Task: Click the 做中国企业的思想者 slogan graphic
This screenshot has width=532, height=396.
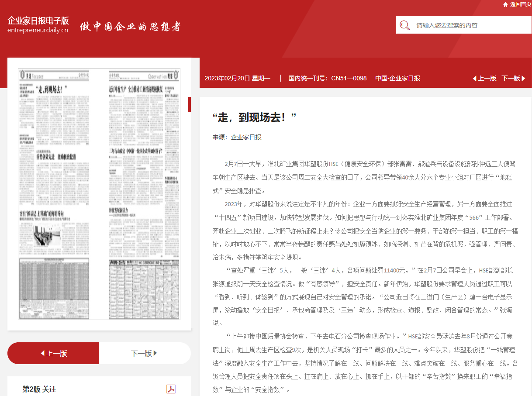Action: 130,26
